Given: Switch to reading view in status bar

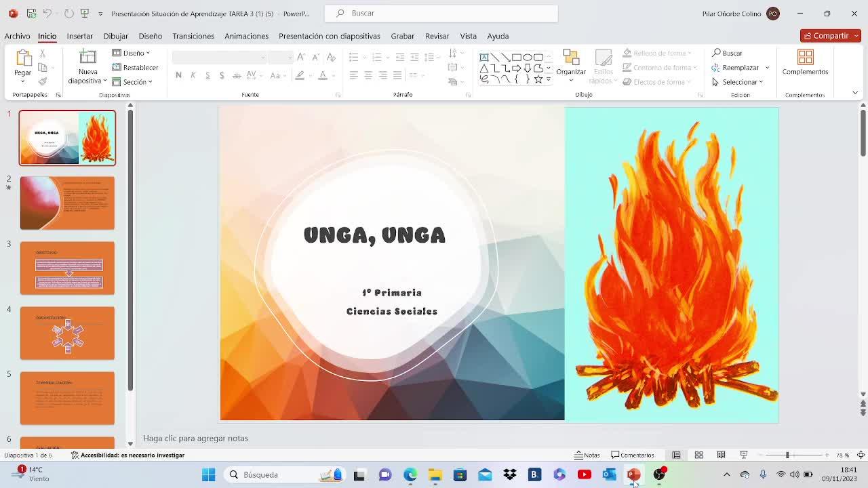Looking at the screenshot, I should click(721, 455).
